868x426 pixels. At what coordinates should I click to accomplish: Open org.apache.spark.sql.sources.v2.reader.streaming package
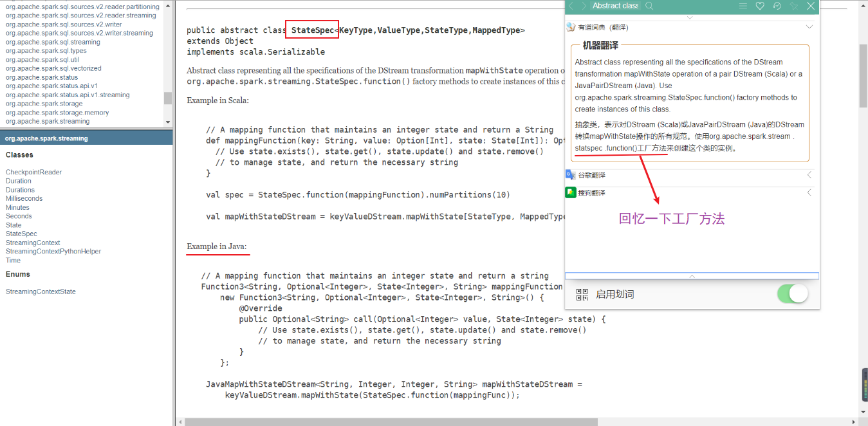pos(80,15)
